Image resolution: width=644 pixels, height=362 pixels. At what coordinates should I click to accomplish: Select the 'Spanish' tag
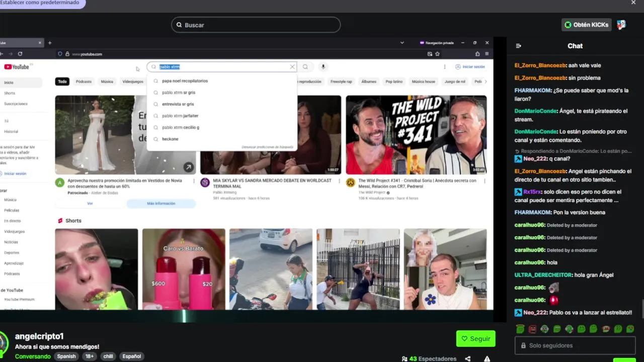[66, 356]
